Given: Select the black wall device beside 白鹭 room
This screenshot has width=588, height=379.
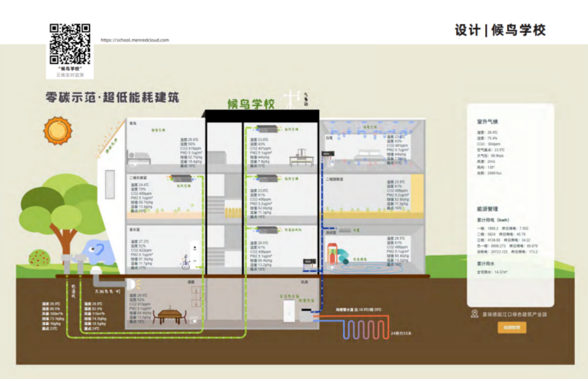Looking at the screenshot, I should tap(328, 154).
